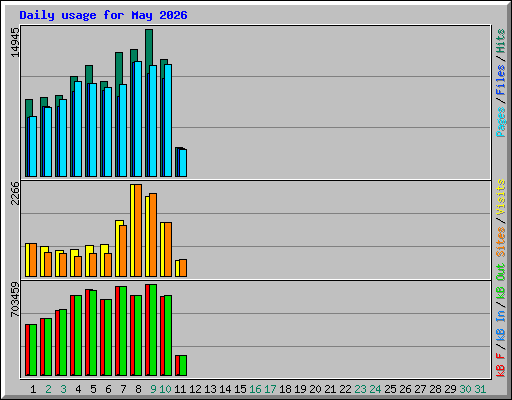Screen dimensions: 512x400
Task: Select day 17 on the x-axis
Action: tap(270, 389)
